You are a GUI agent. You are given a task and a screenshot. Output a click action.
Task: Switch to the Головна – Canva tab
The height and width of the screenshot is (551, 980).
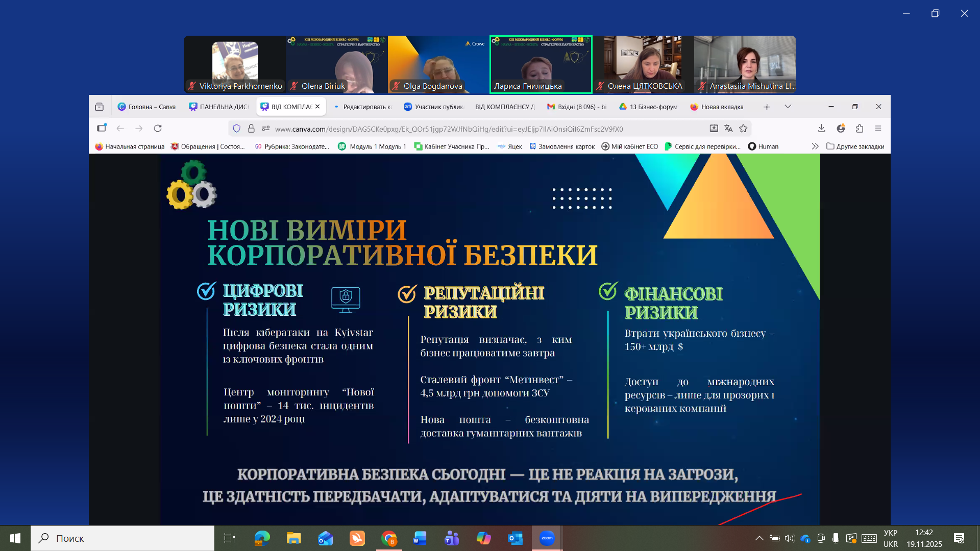pos(147,107)
